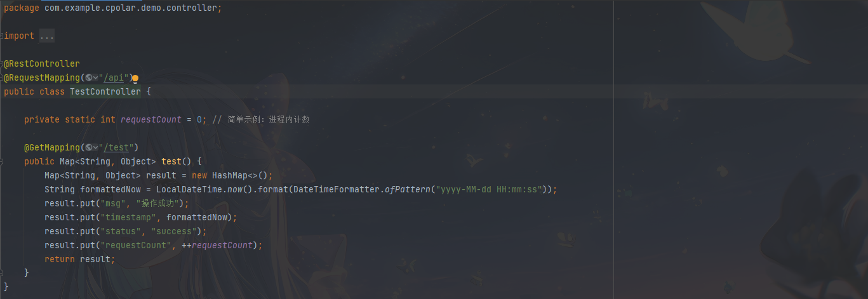868x299 pixels.
Task: Click the globe icon beside "/api" mapping
Action: [x=88, y=78]
